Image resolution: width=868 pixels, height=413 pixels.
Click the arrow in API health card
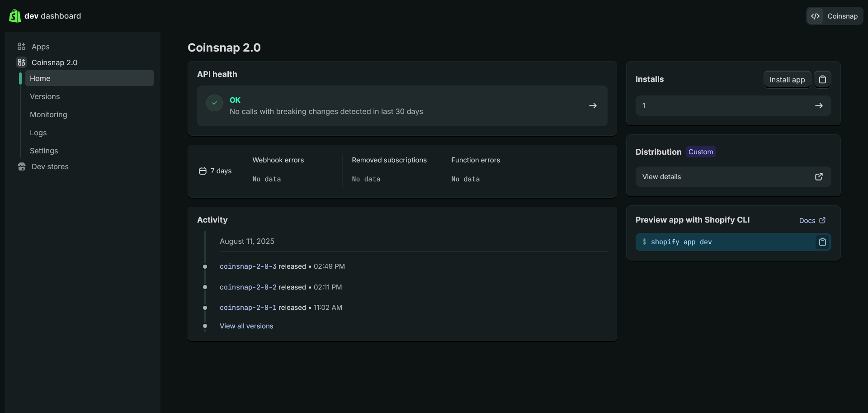click(x=593, y=106)
